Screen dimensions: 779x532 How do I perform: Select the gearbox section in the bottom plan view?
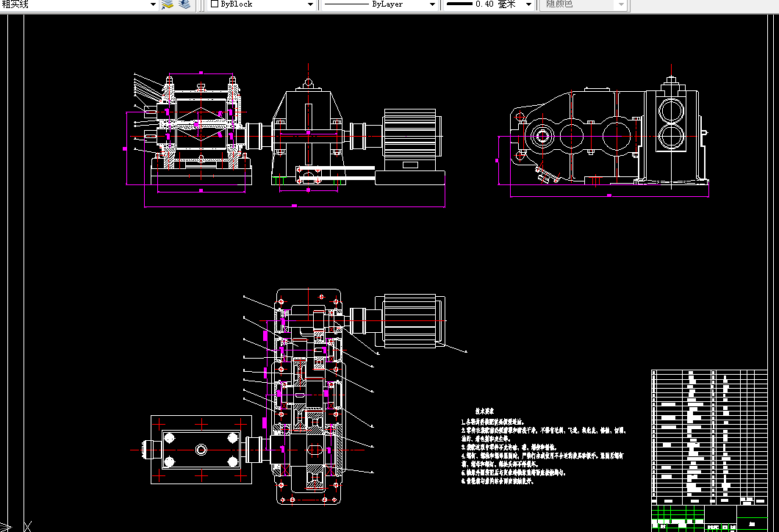tap(309, 396)
